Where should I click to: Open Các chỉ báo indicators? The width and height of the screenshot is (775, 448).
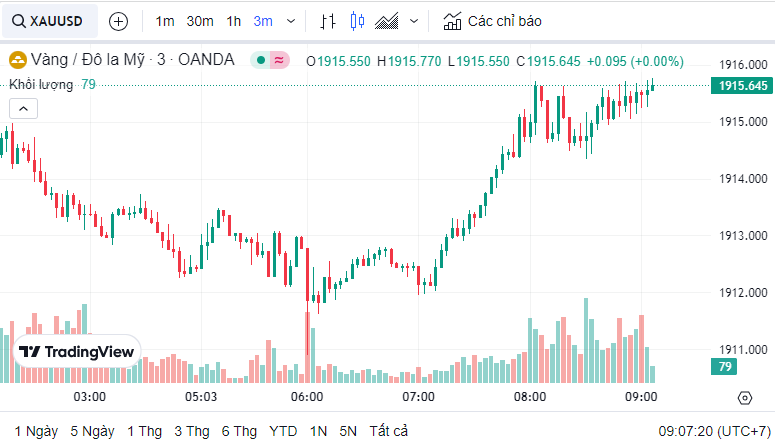click(493, 21)
